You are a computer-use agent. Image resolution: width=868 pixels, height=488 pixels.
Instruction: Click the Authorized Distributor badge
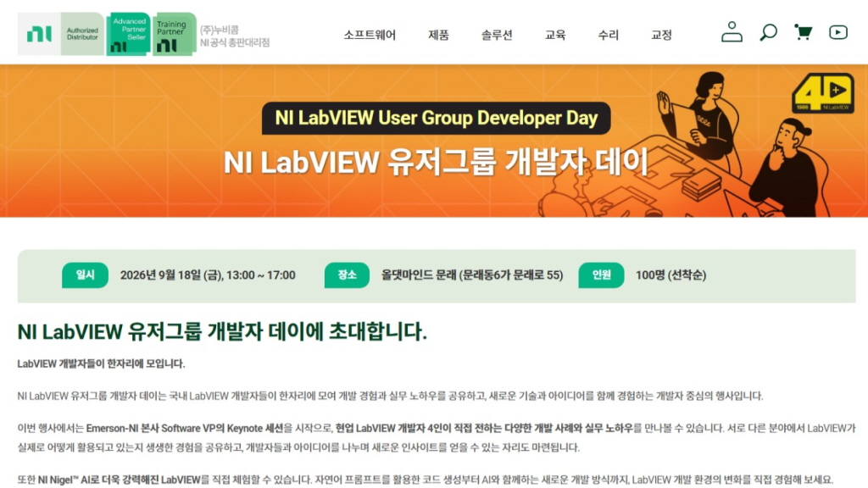coord(82,34)
